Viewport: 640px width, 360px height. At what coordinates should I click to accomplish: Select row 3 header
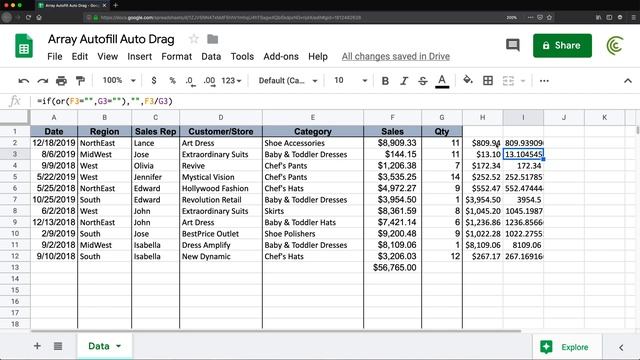coord(15,154)
